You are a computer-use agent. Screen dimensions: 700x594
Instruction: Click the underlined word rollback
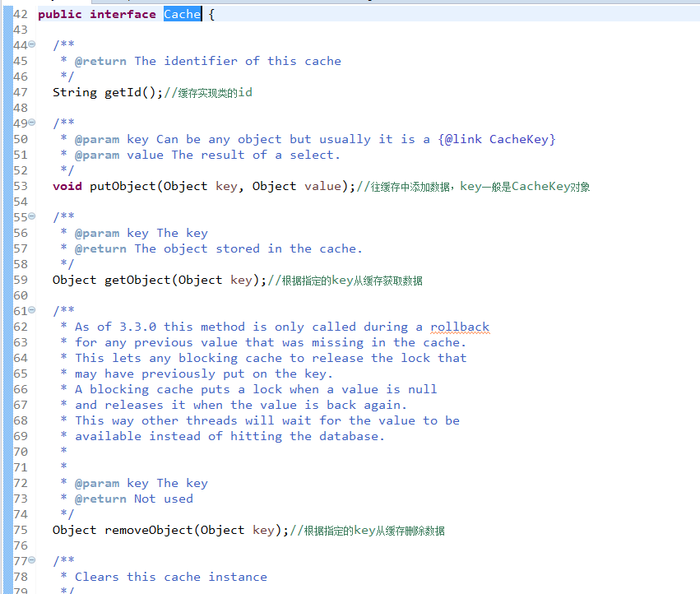460,327
